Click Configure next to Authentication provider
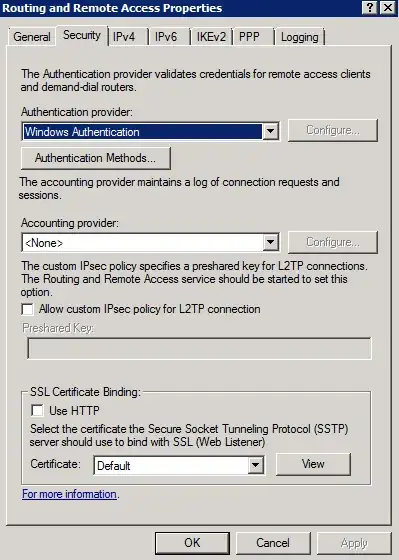399x560 pixels. pos(333,130)
